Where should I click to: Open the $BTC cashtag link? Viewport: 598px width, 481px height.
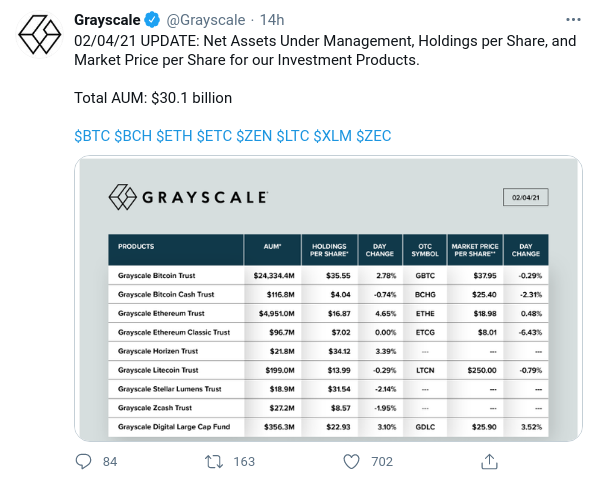point(92,136)
